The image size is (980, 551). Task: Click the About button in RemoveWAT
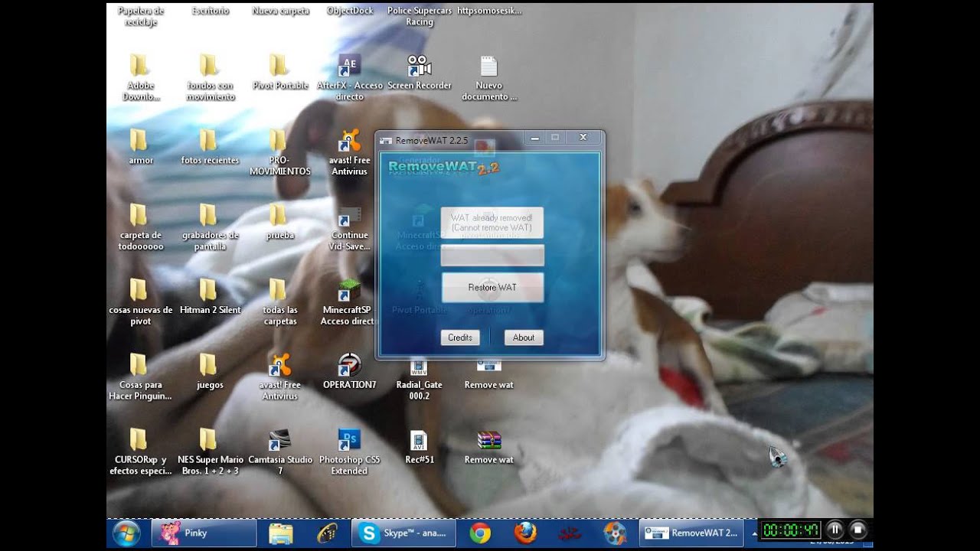point(524,337)
